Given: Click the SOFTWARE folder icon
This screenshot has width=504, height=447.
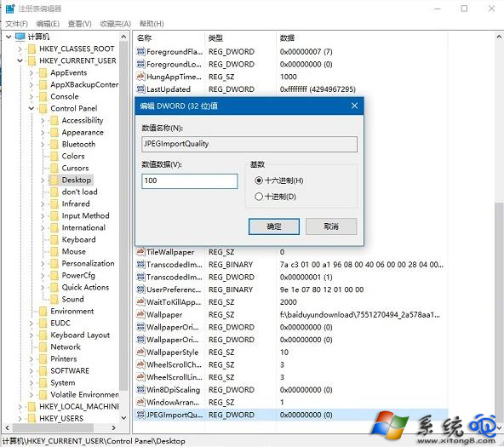Looking at the screenshot, I should pyautogui.click(x=43, y=371).
